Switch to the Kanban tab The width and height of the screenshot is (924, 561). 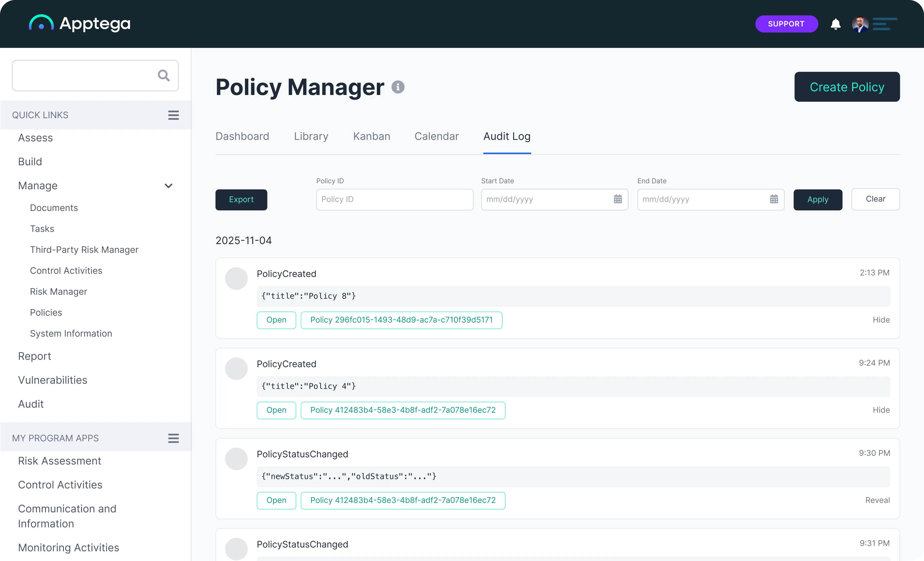(x=371, y=136)
